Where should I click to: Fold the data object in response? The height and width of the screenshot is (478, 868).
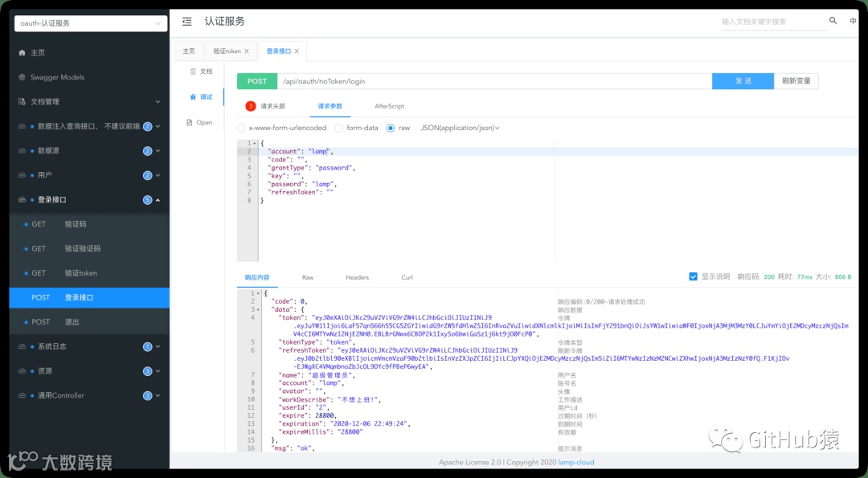click(x=258, y=310)
